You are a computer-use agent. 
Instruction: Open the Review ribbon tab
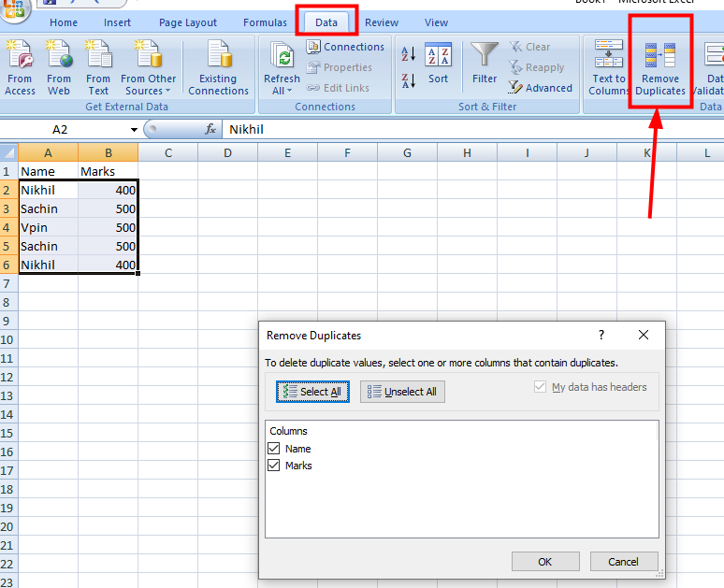click(x=382, y=22)
